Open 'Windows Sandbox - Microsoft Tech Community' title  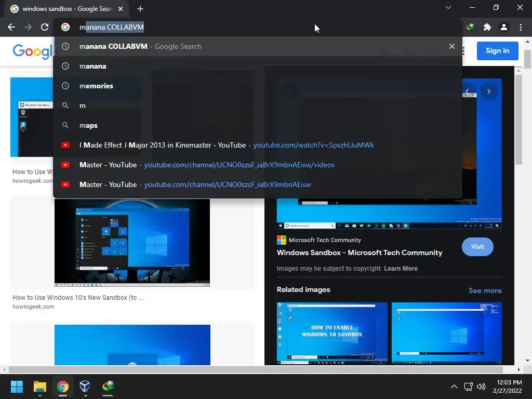click(x=360, y=253)
